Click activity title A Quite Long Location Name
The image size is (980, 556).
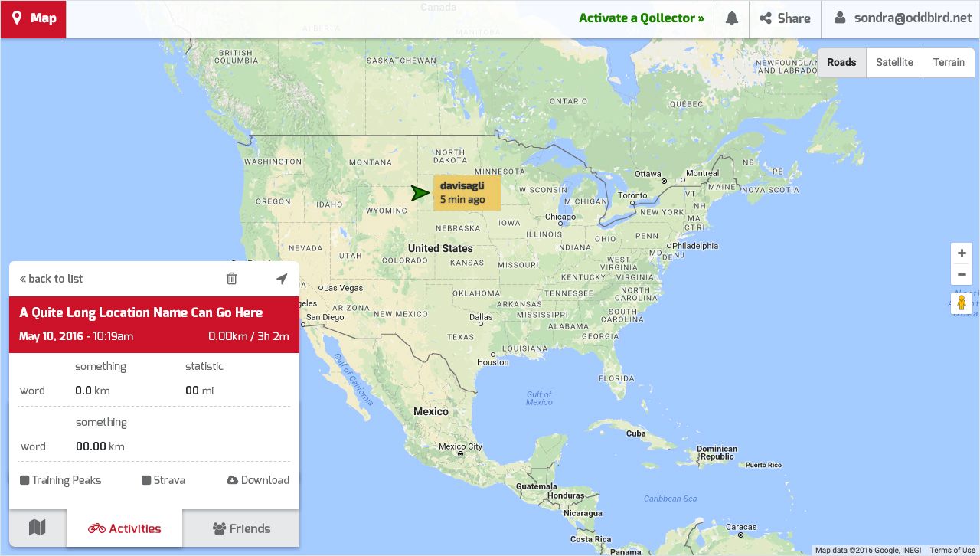click(141, 312)
